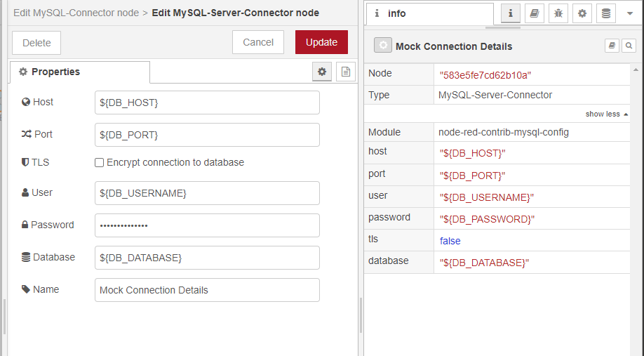
Task: Click the shuffle icon beside Port
Action: click(x=26, y=134)
